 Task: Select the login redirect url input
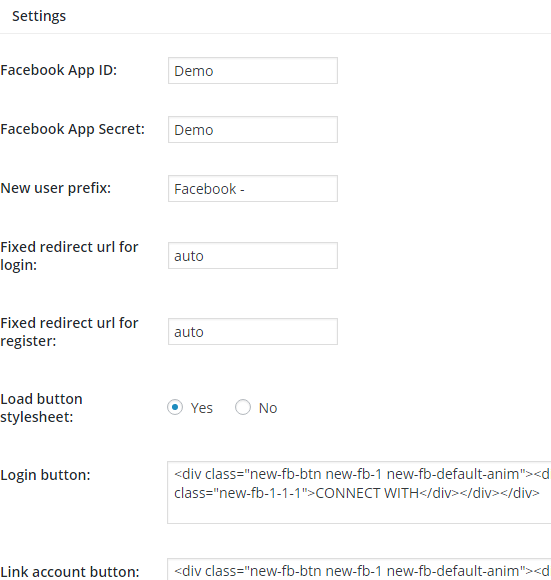(x=253, y=256)
